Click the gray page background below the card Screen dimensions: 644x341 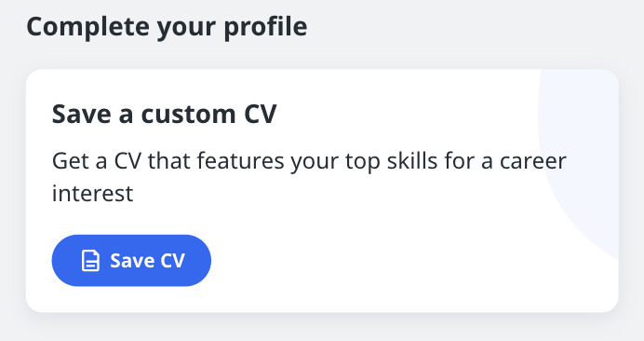(322, 328)
